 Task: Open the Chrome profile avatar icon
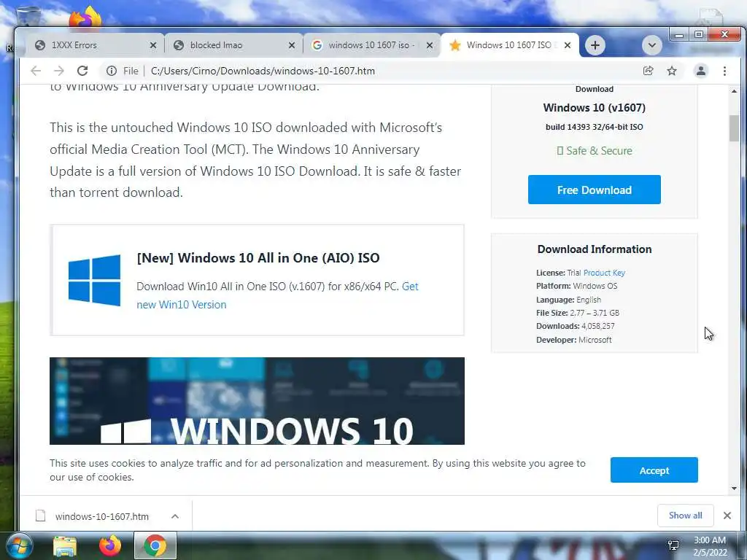tap(701, 71)
